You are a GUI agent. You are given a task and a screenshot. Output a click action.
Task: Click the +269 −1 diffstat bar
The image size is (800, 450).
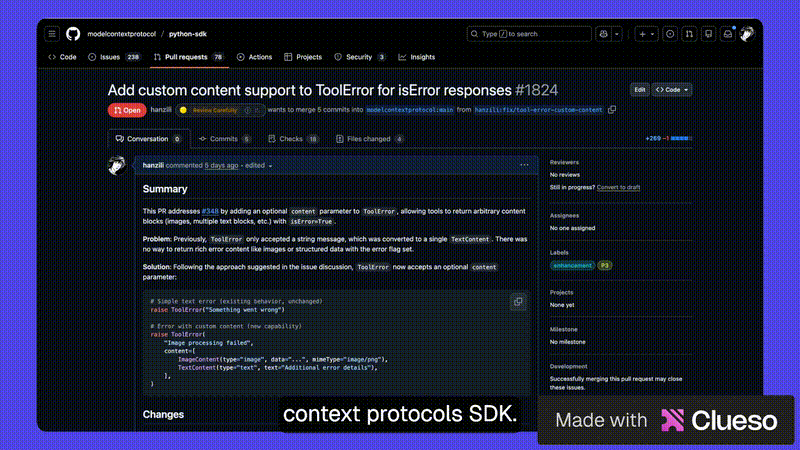pos(669,138)
